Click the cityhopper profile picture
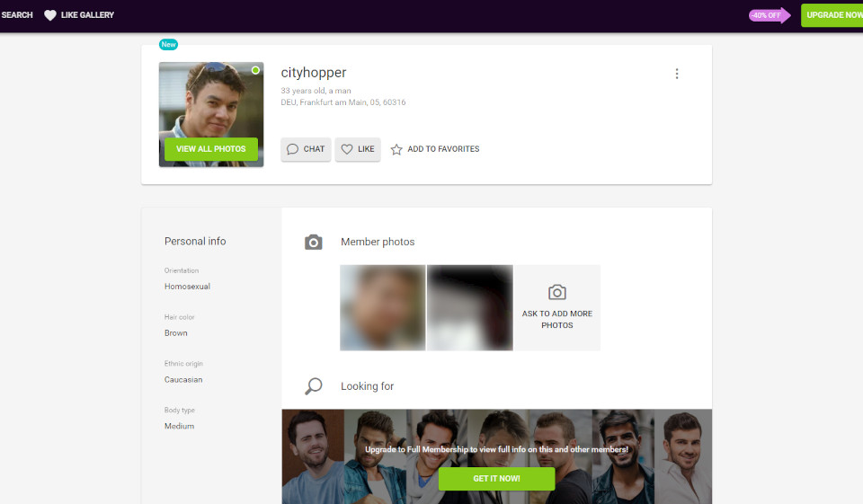The width and height of the screenshot is (863, 504). pos(211,101)
